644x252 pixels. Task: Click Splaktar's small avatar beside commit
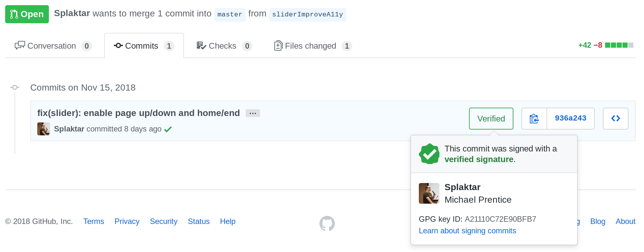tap(44, 129)
